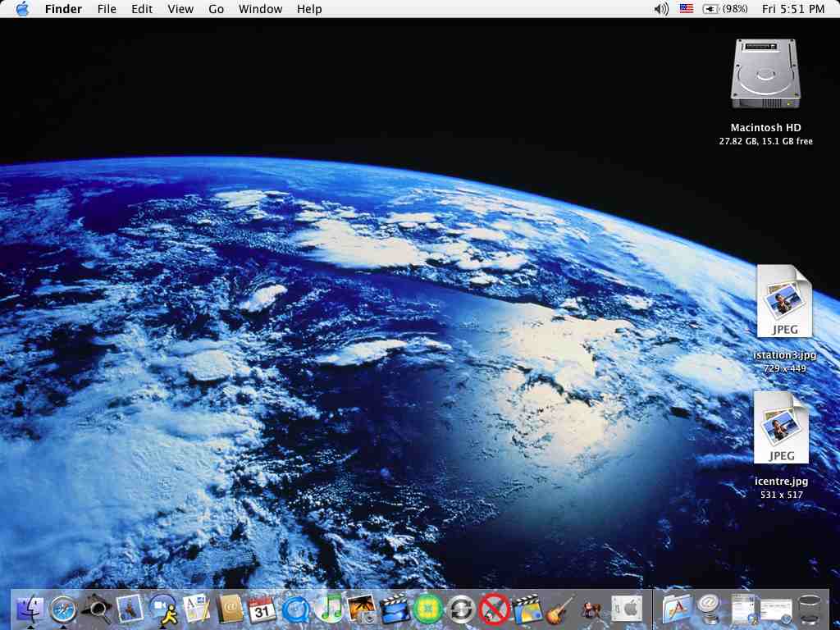Open System Preferences in the dock
This screenshot has height=630, width=840.
(x=627, y=609)
